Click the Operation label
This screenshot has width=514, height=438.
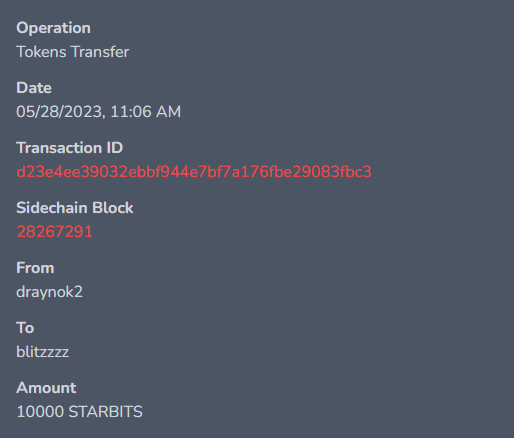(53, 28)
